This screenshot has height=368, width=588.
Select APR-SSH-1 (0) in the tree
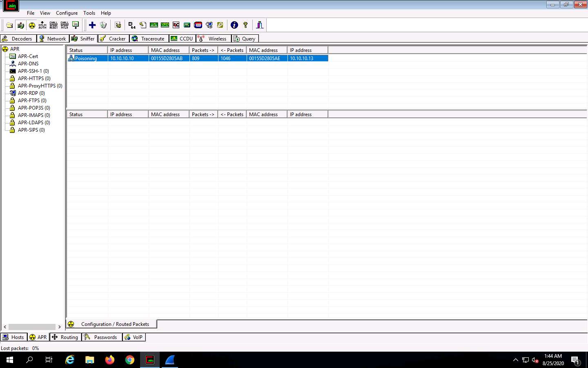click(x=33, y=71)
